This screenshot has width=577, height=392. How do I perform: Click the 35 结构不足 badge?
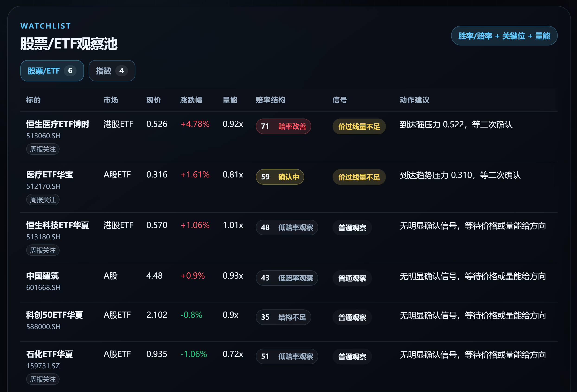pos(283,317)
